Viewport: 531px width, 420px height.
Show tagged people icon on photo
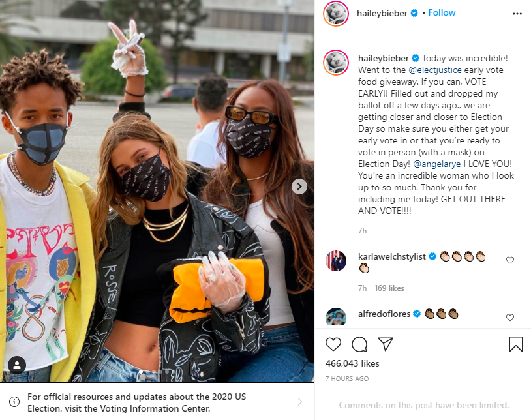17,365
